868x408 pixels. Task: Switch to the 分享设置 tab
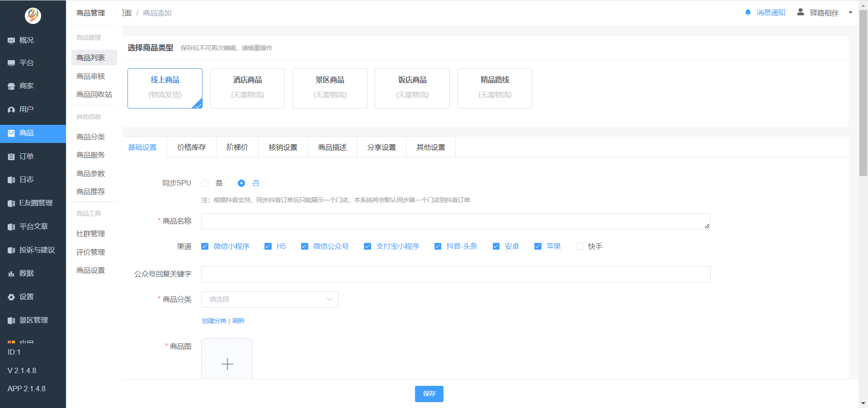coord(382,147)
